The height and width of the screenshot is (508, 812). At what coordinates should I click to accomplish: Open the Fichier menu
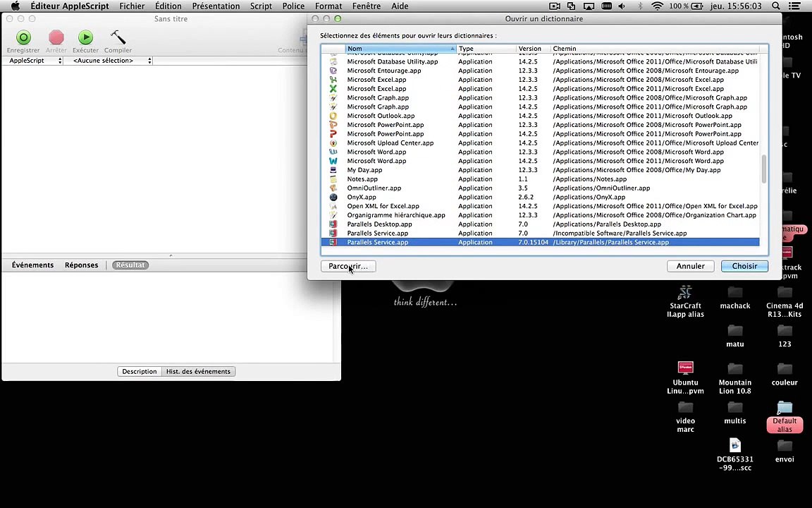132,6
